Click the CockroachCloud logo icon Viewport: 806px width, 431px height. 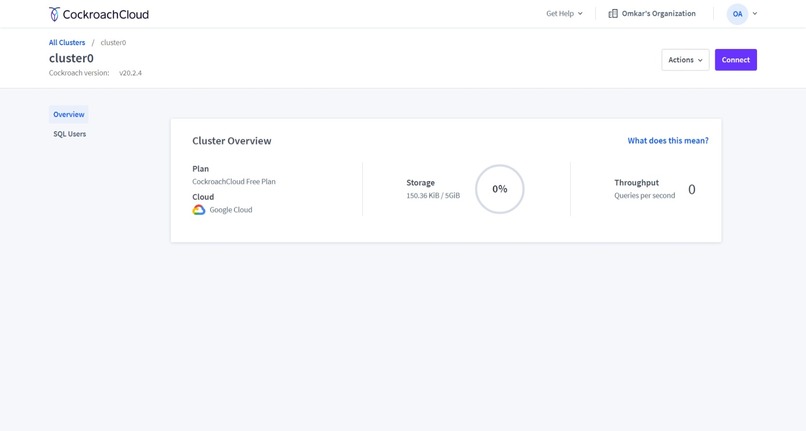(54, 14)
